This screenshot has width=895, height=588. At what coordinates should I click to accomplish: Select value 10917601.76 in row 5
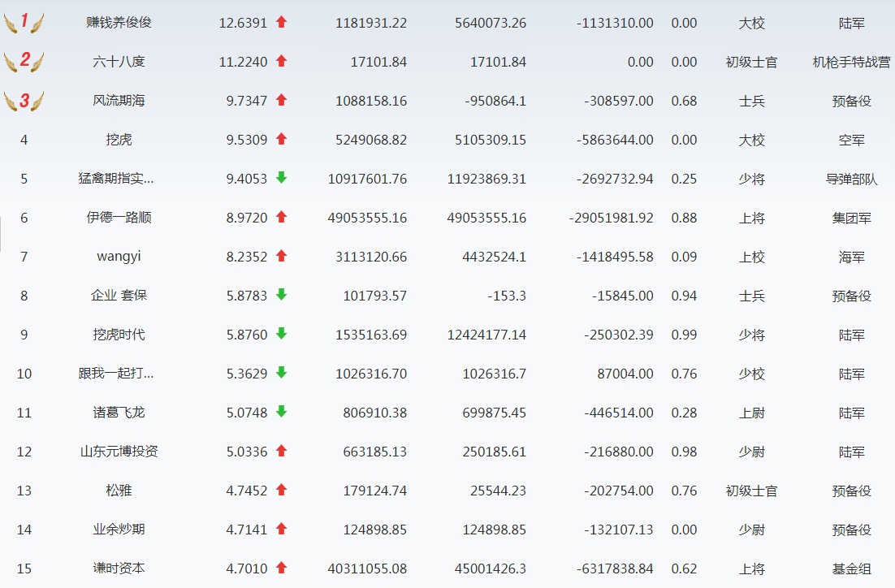[x=367, y=179]
